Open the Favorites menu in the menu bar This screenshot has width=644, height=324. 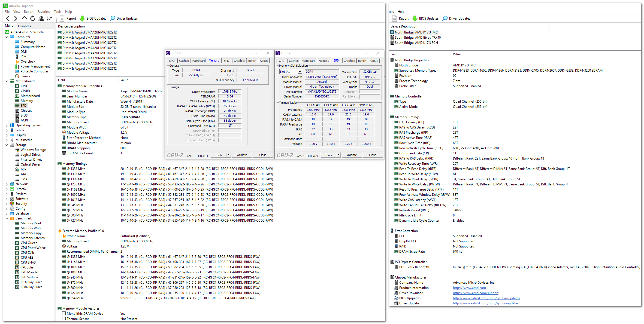(x=44, y=12)
